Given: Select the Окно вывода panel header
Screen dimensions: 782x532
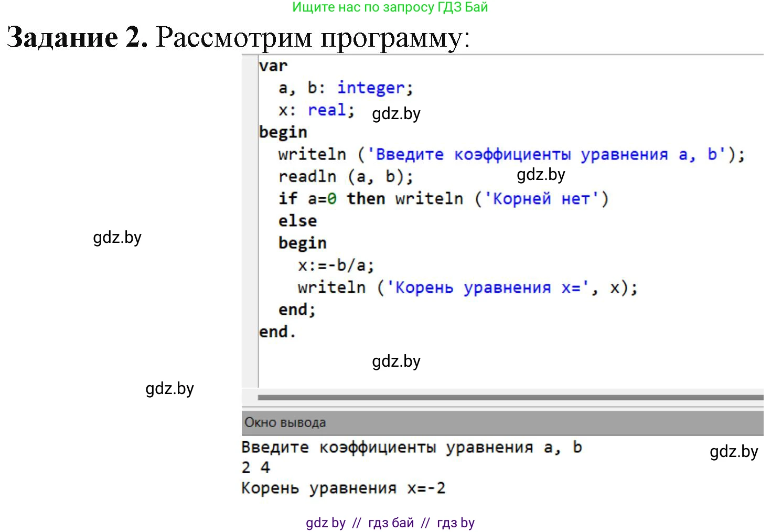Looking at the screenshot, I should coord(286,421).
